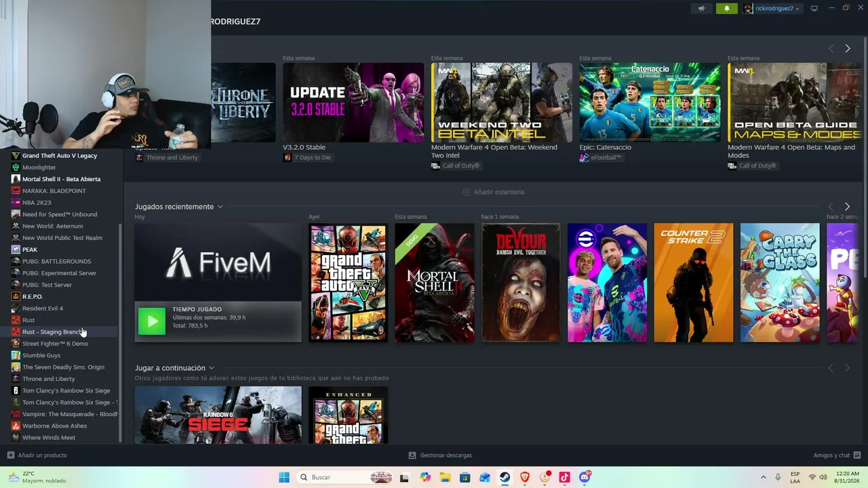Click the Vampire: The Masquerade game icon
The width and height of the screenshot is (868, 488).
(16, 414)
